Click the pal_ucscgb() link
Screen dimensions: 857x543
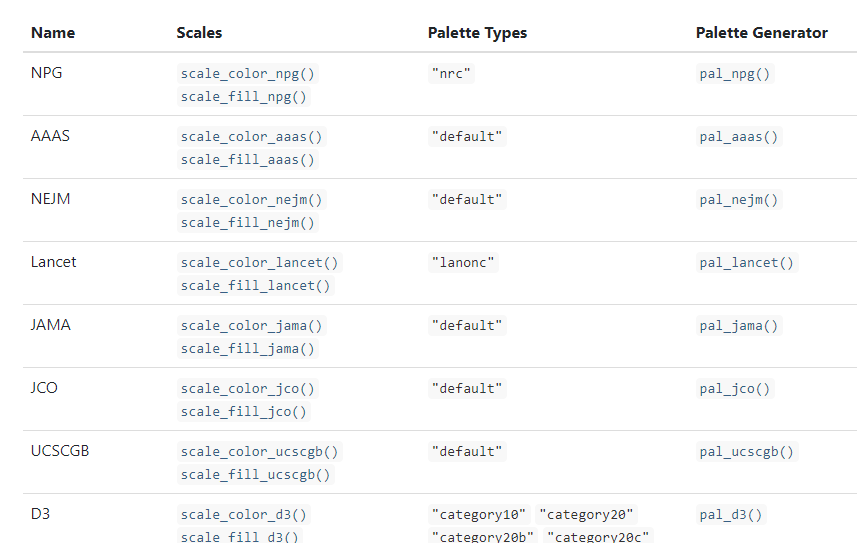coord(747,452)
